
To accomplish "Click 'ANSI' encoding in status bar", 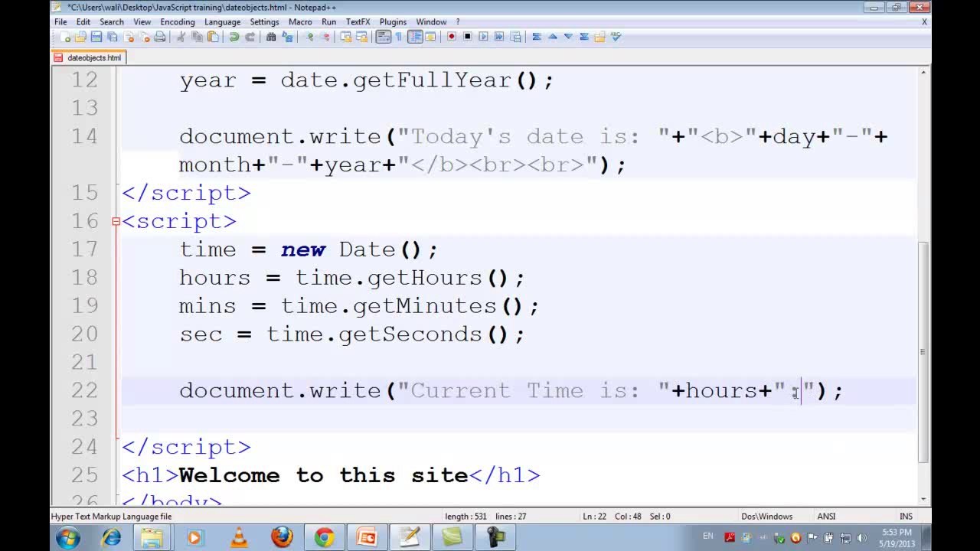I will click(x=826, y=517).
